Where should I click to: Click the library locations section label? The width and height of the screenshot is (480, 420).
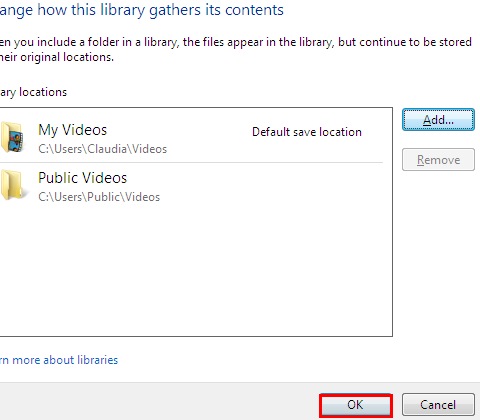(33, 92)
